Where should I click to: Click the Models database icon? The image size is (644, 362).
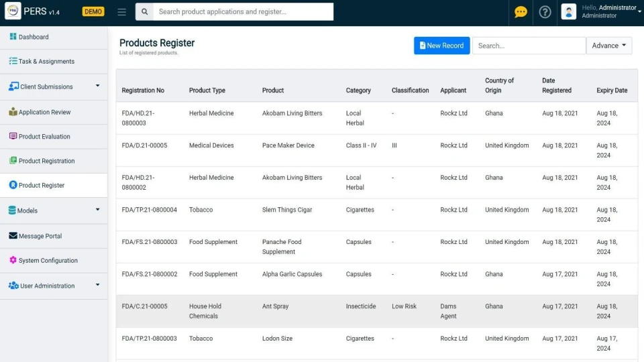tap(12, 210)
